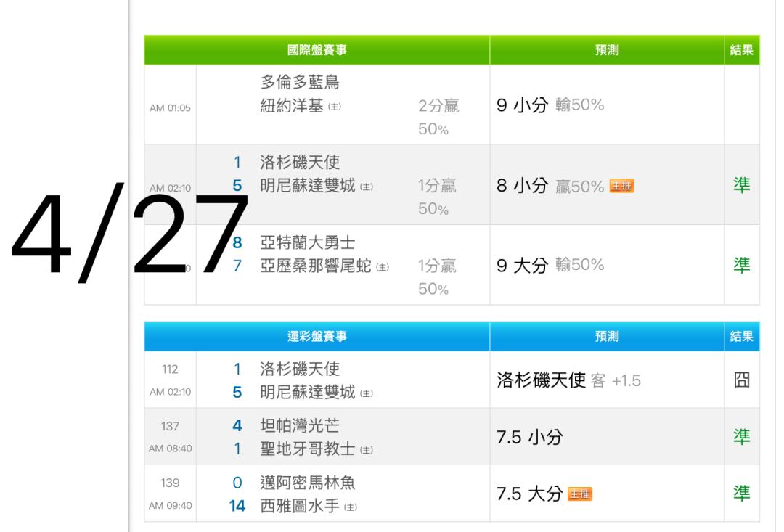Open 洛杉磯天使 in the 國際盤 table
Screen dimensions: 784x532
click(300, 163)
